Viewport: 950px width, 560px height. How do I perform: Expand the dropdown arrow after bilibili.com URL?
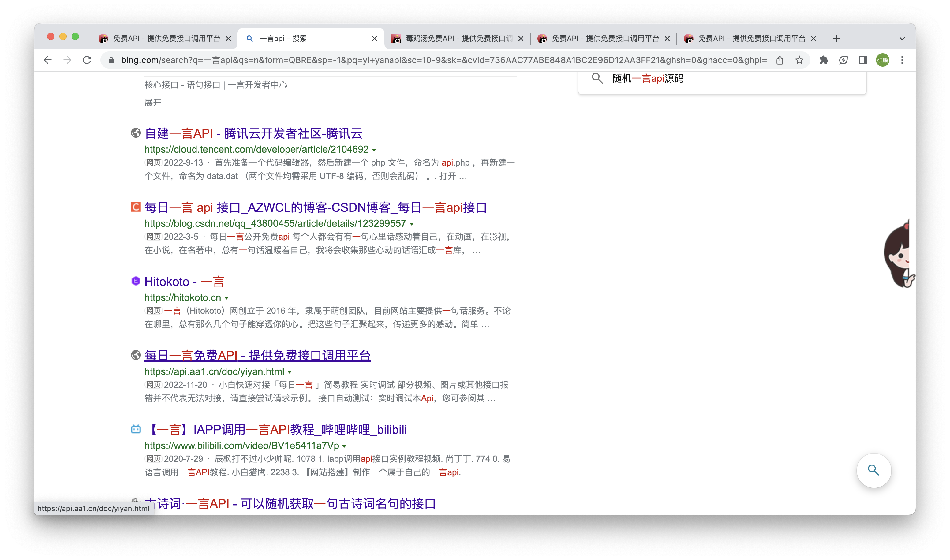(x=344, y=446)
